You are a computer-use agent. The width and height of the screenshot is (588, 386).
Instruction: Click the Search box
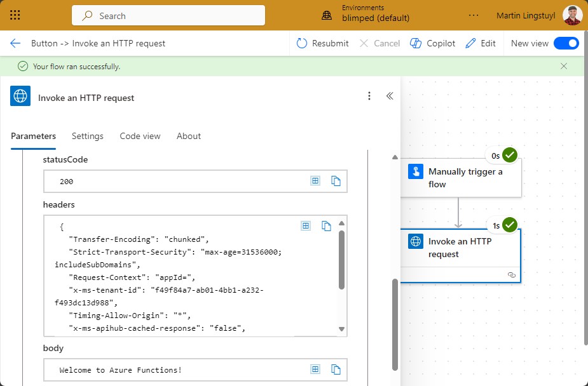(168, 15)
